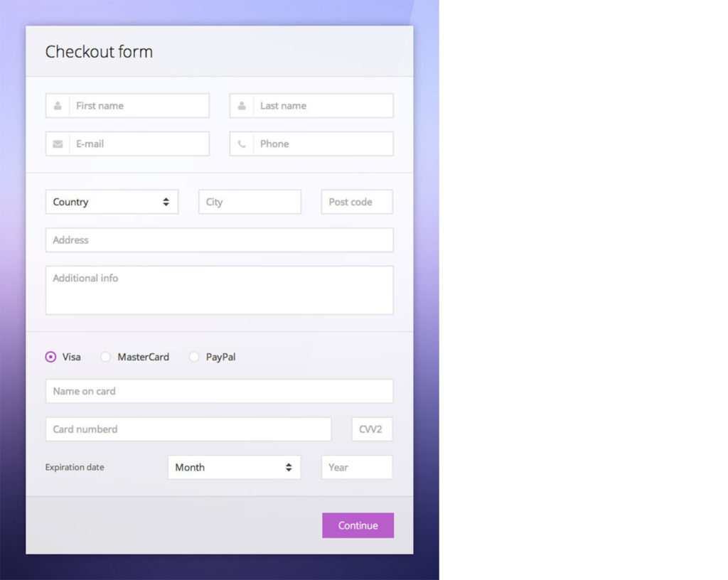This screenshot has width=728, height=580.
Task: Click the CVV2 input box
Action: 372,429
